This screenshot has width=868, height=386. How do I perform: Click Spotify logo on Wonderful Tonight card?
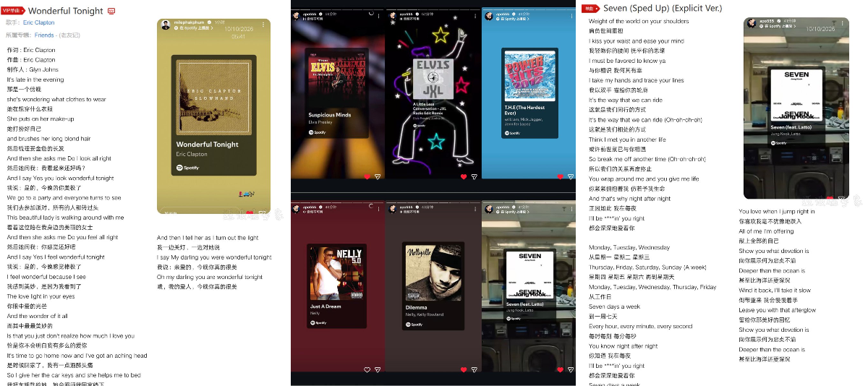click(x=187, y=168)
